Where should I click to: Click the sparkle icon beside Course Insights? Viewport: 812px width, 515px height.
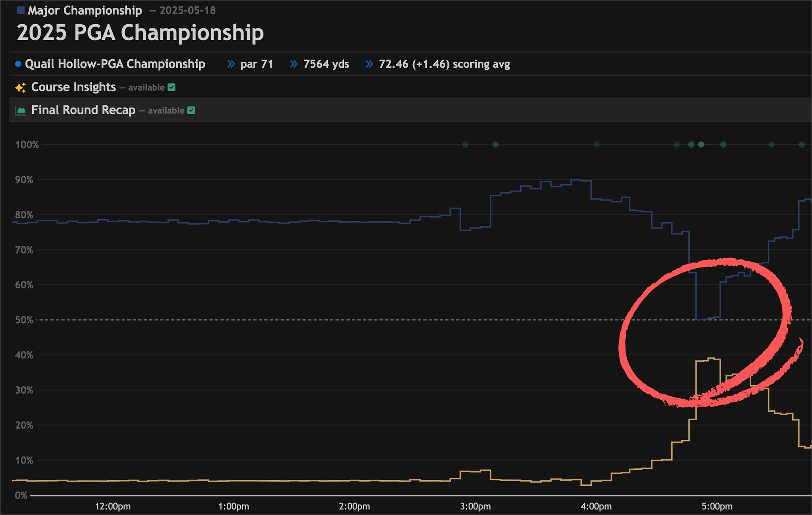[x=20, y=88]
